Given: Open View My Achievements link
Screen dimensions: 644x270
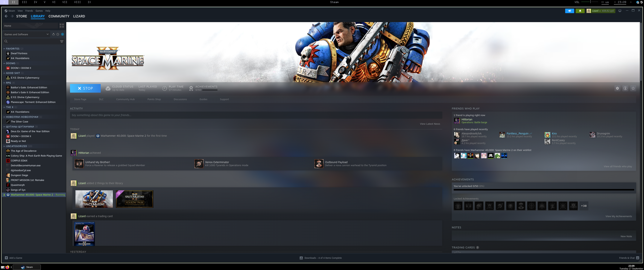Looking at the screenshot, I should [x=619, y=216].
